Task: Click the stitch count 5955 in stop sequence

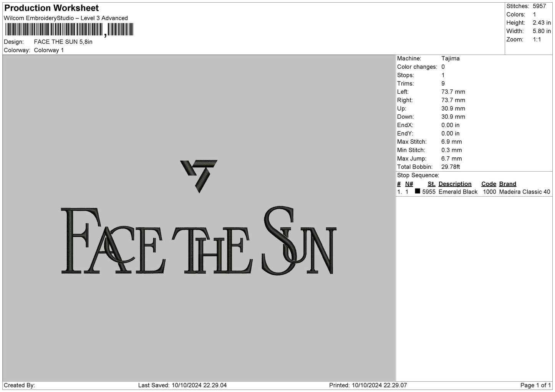Action: click(x=429, y=192)
